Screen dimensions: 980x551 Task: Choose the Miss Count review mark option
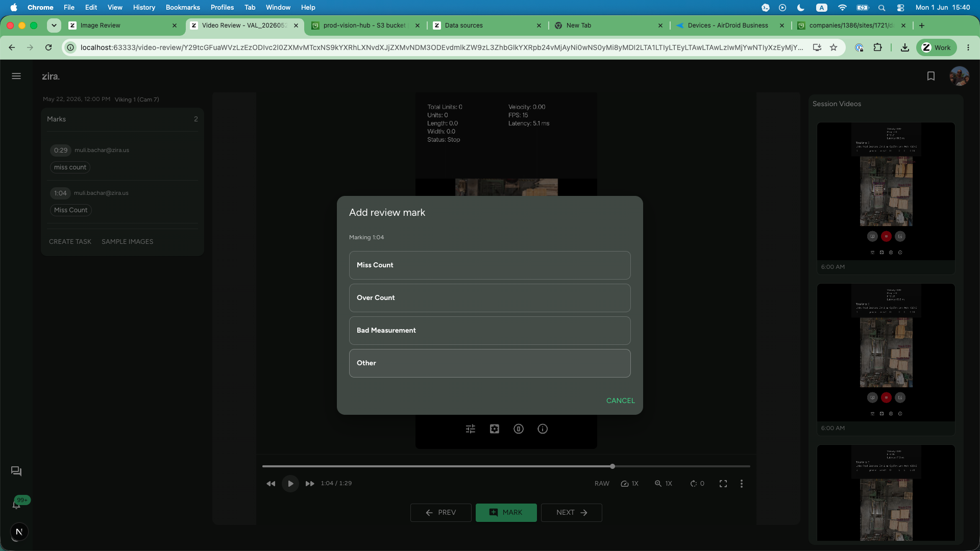tap(489, 265)
